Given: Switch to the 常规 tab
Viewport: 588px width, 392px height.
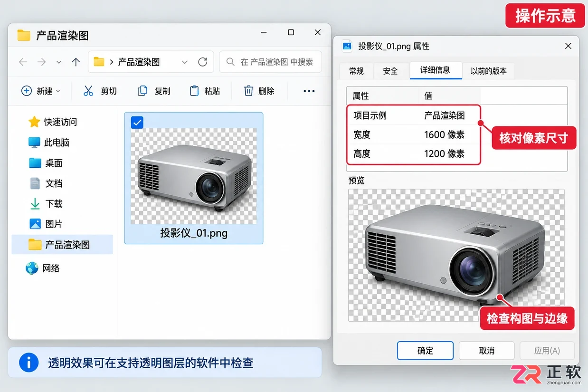Looking at the screenshot, I should [x=356, y=71].
